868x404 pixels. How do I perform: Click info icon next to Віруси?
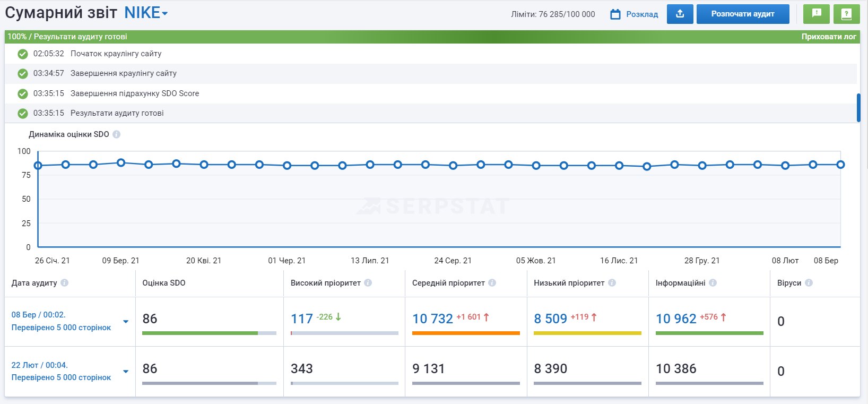click(809, 283)
